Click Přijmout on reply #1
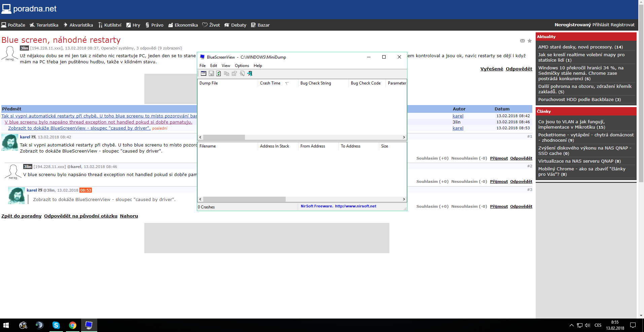Screen dimensions: 644x332 [x=499, y=158]
